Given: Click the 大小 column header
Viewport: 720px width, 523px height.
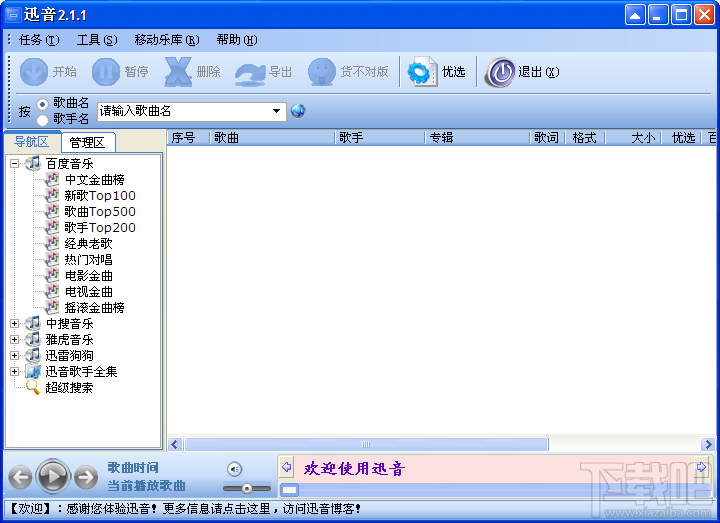Looking at the screenshot, I should [633, 137].
